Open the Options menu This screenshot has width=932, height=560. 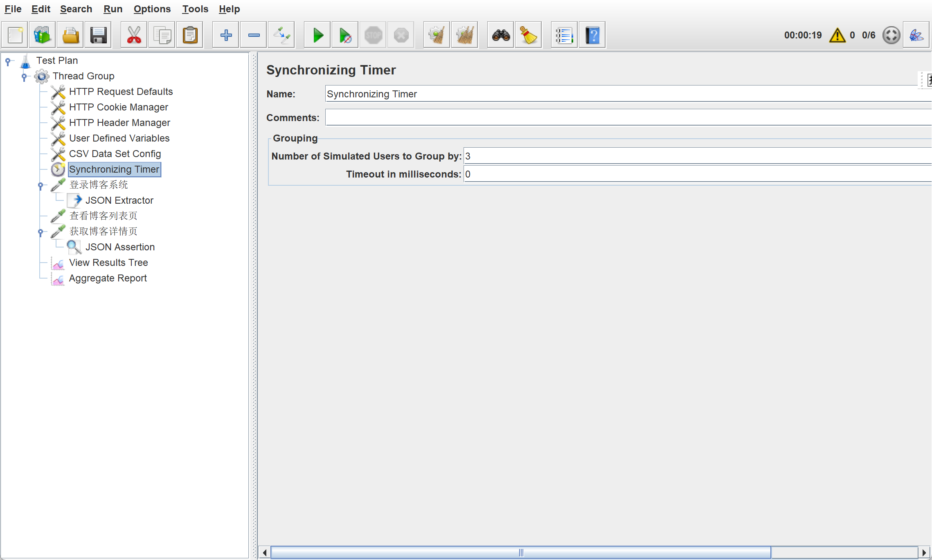(x=152, y=9)
